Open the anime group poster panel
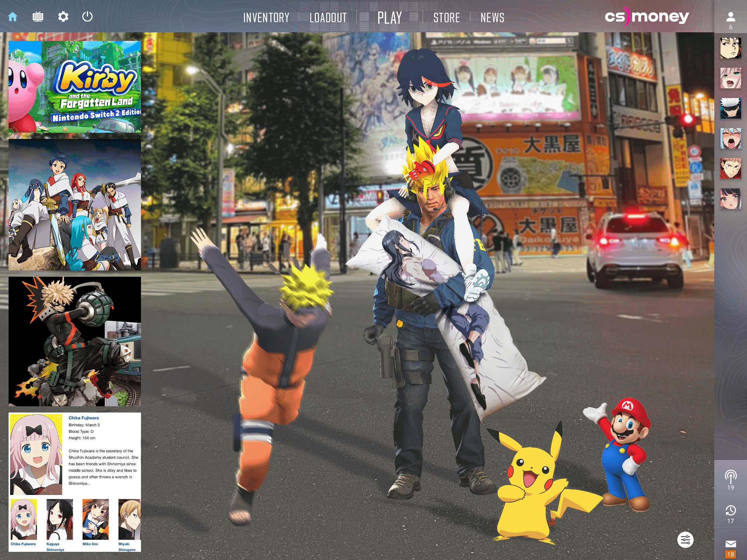 point(75,205)
